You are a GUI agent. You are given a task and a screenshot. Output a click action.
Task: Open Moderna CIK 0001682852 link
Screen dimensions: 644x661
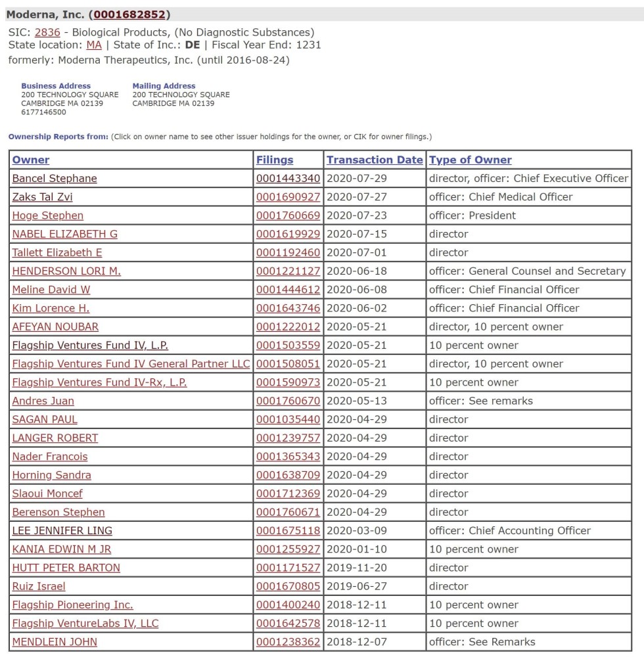(129, 14)
